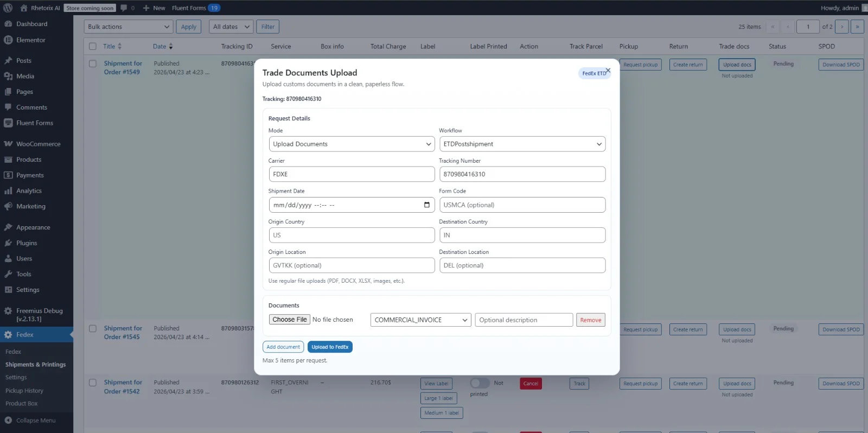
Task: Open the Payments sidebar icon
Action: (8, 175)
